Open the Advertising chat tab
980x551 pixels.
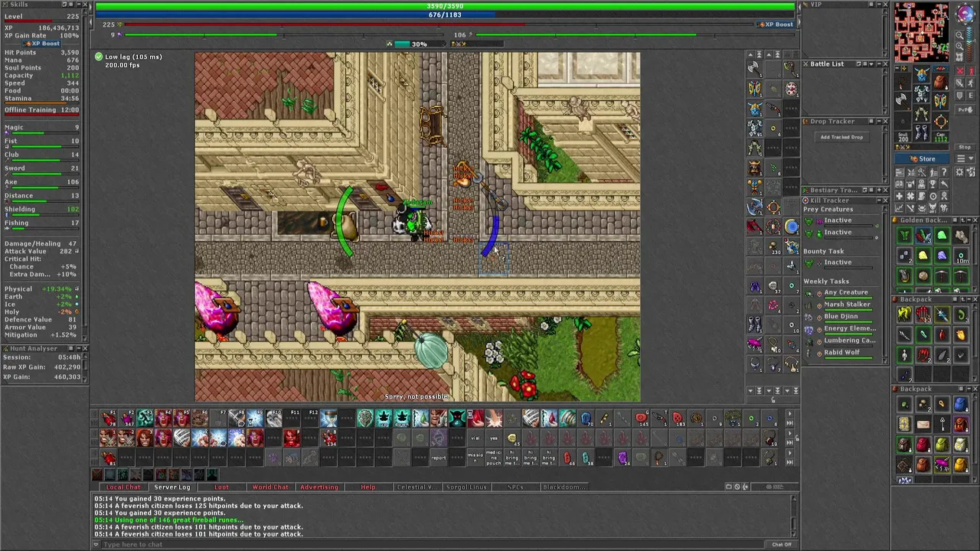coord(319,487)
